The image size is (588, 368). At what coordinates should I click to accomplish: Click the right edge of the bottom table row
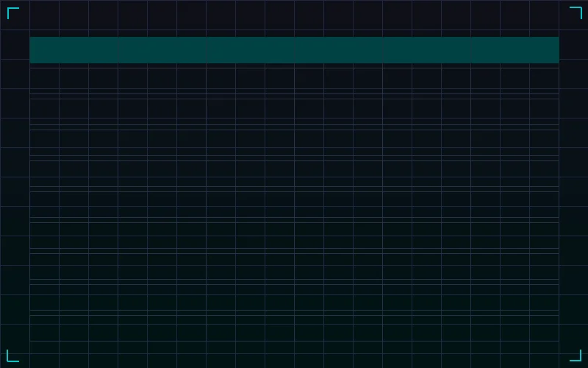554,328
